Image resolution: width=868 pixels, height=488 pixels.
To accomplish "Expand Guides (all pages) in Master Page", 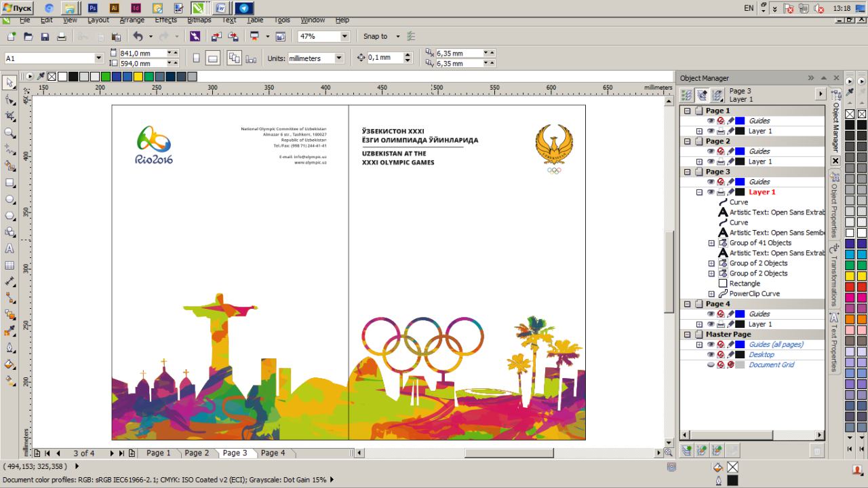I will click(x=699, y=345).
